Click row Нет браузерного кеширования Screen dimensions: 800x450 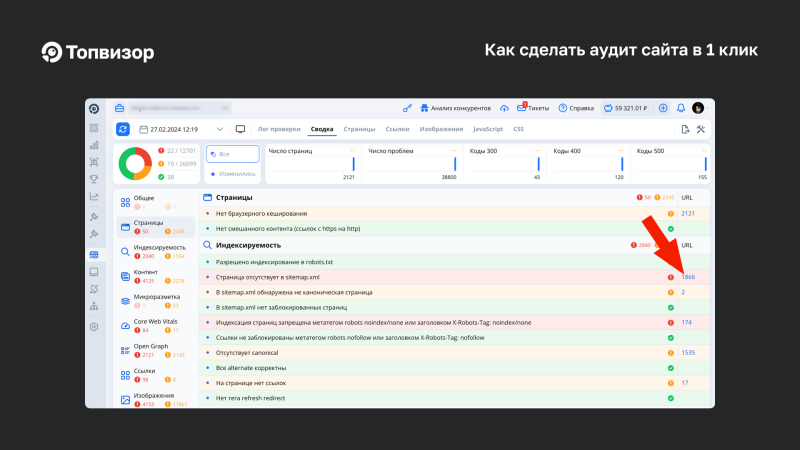click(455, 213)
